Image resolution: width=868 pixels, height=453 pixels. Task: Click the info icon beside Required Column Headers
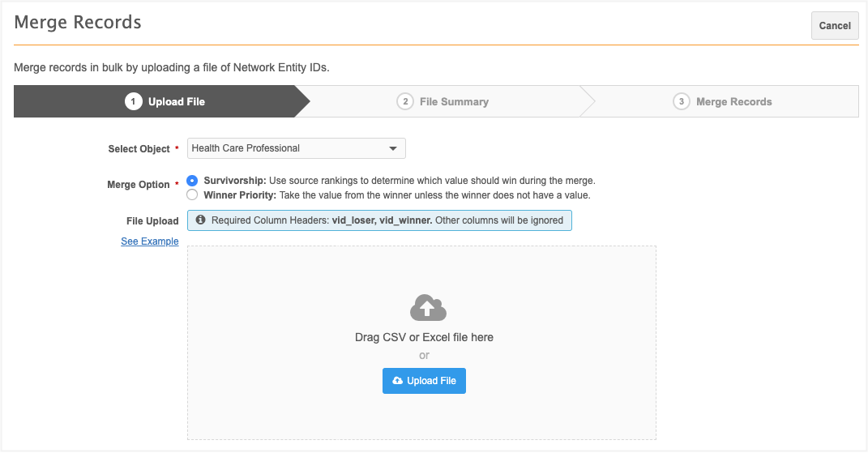click(x=200, y=220)
